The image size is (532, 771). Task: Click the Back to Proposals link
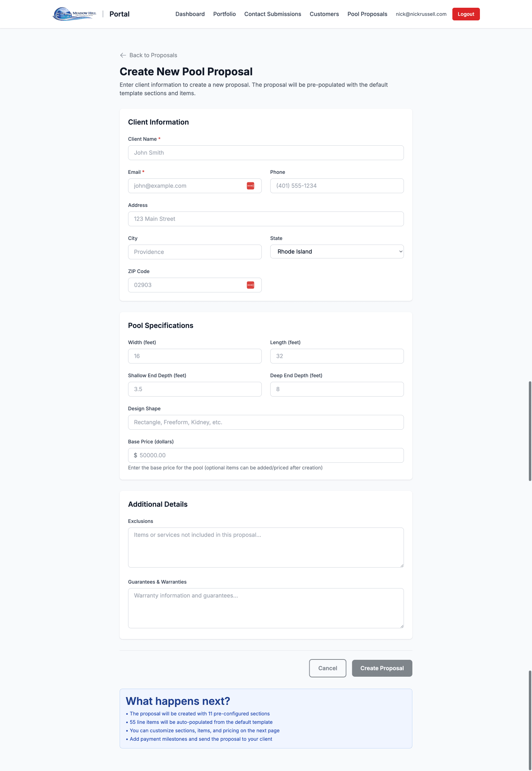click(x=153, y=55)
